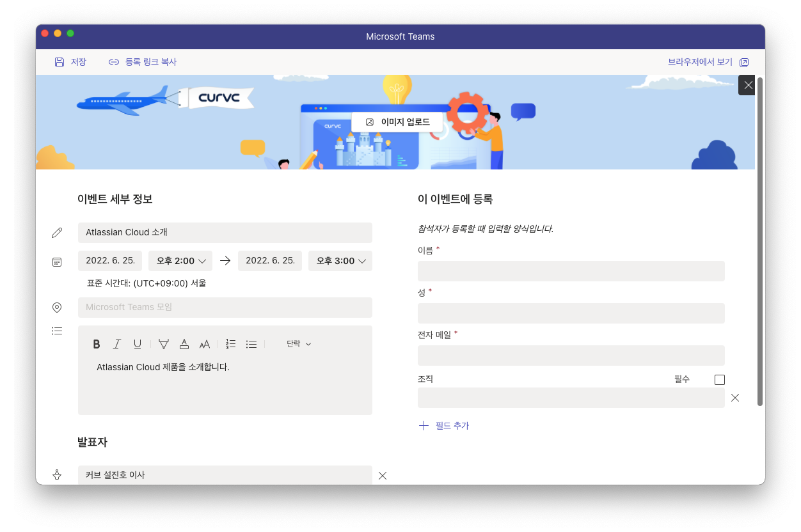Remove the 조직 field with the X
The width and height of the screenshot is (801, 532).
735,398
